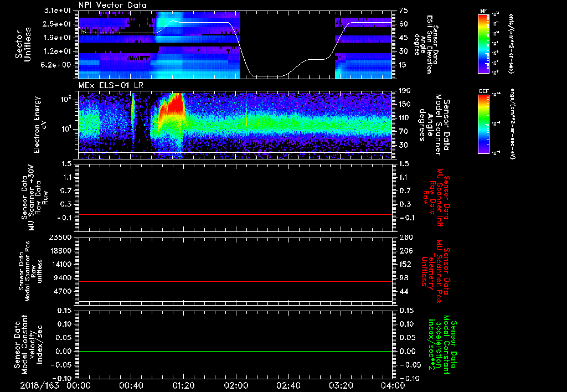Click the '44' telemetry tick label
This screenshot has height=392, width=567.
(404, 291)
